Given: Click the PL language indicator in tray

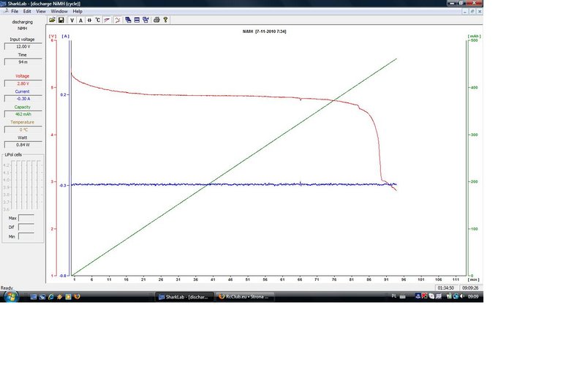Looking at the screenshot, I should click(394, 296).
